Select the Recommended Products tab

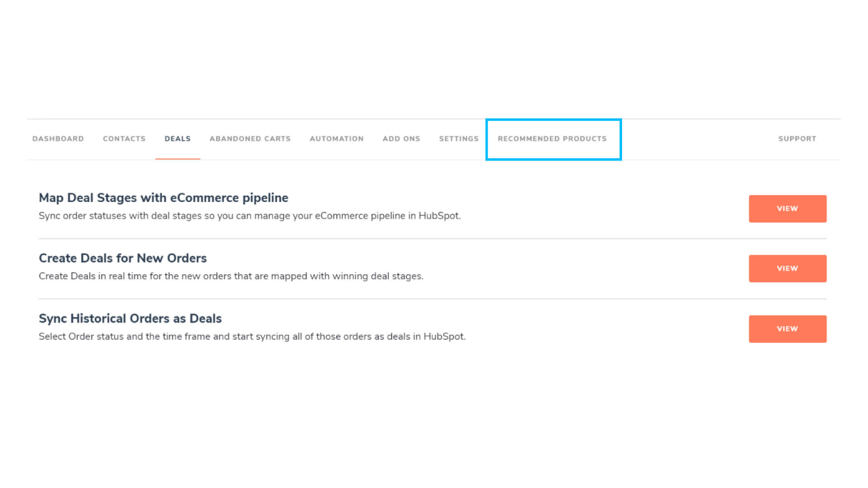click(x=552, y=139)
